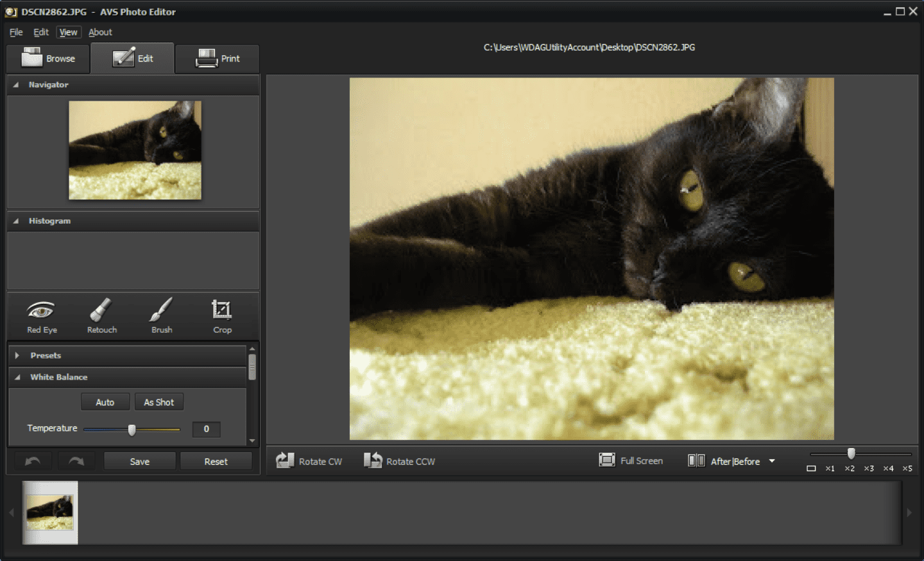Enter Full Screen view
Viewport: 924px width, 561px height.
(x=631, y=460)
